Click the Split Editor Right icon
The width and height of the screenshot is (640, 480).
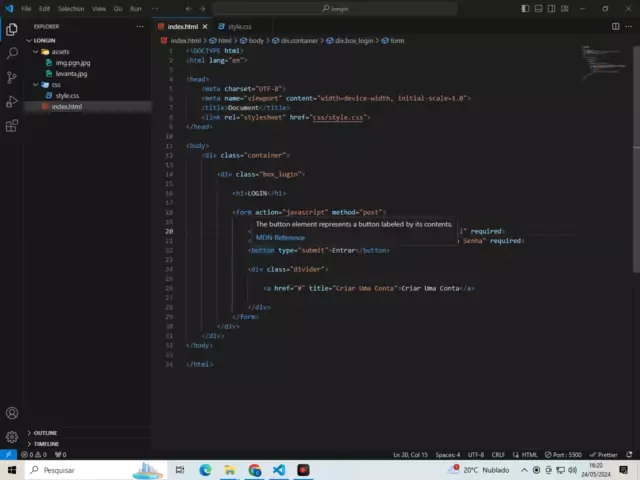[614, 26]
